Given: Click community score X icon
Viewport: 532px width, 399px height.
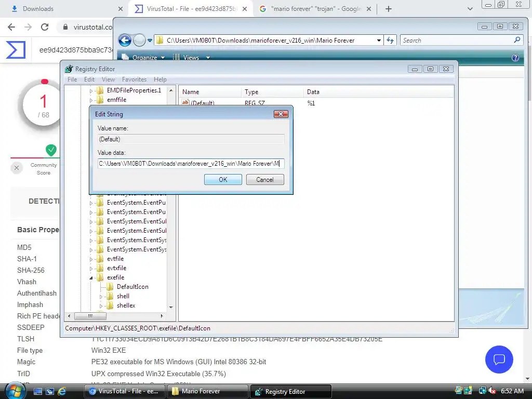Looking at the screenshot, I should [16, 168].
